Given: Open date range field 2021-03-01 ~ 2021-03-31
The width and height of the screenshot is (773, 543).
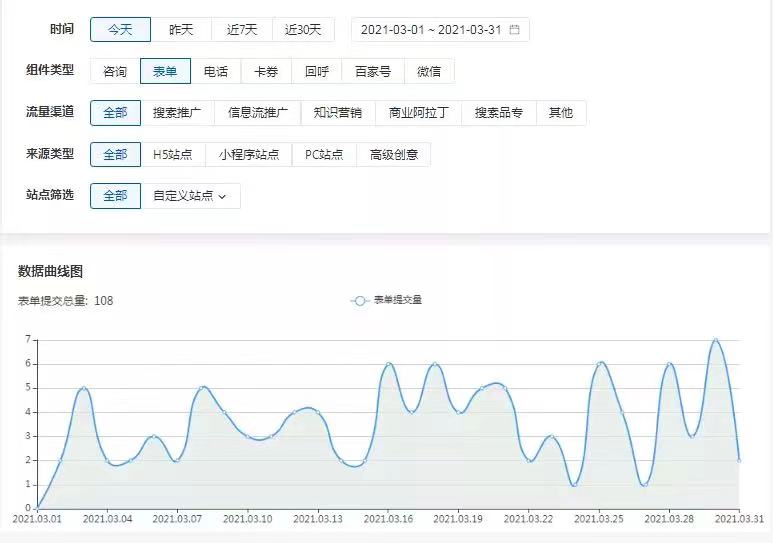Looking at the screenshot, I should [x=440, y=30].
